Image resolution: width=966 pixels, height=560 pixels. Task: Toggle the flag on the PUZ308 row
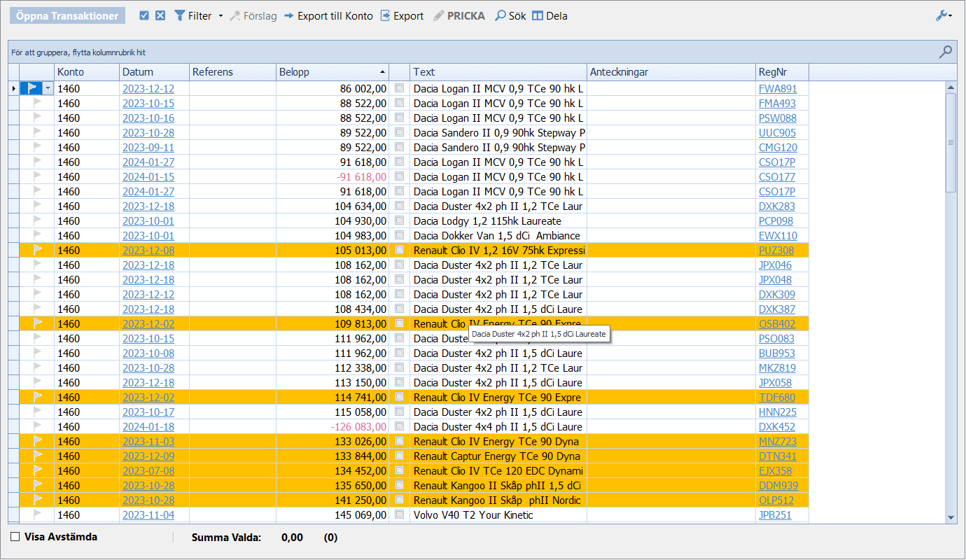(x=37, y=250)
